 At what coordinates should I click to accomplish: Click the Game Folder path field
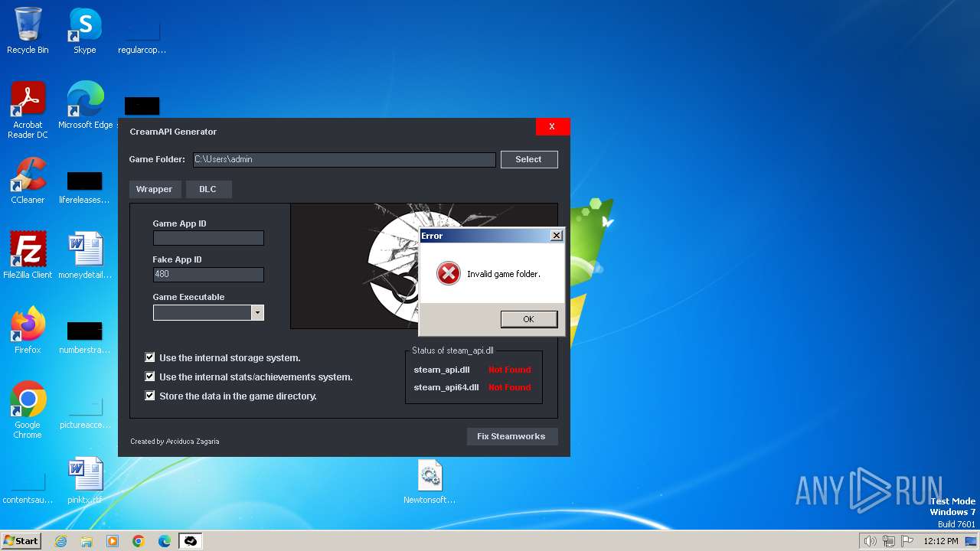coord(345,159)
